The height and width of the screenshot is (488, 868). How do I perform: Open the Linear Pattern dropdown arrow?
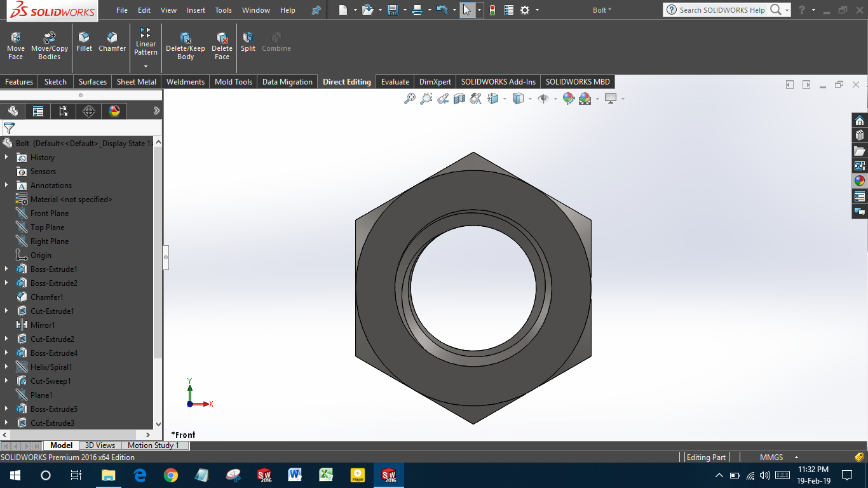pos(146,66)
